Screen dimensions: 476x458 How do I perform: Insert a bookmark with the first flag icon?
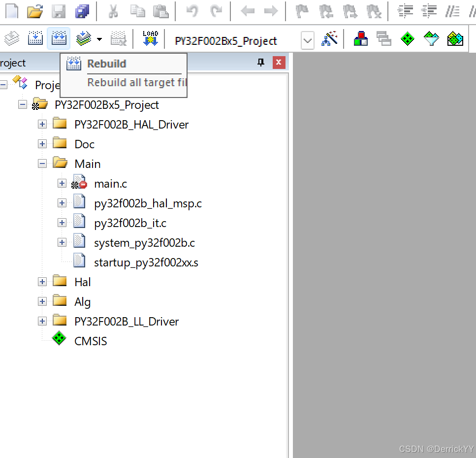point(302,11)
